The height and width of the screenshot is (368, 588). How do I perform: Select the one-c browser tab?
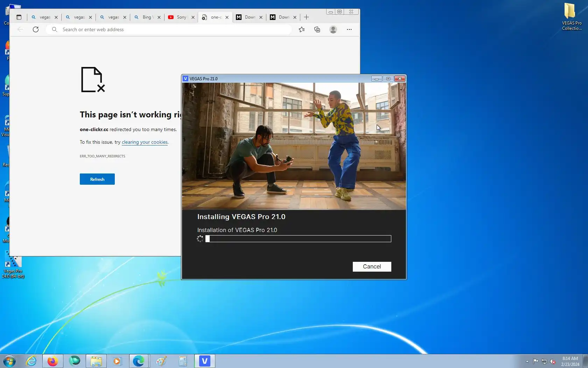coord(216,17)
